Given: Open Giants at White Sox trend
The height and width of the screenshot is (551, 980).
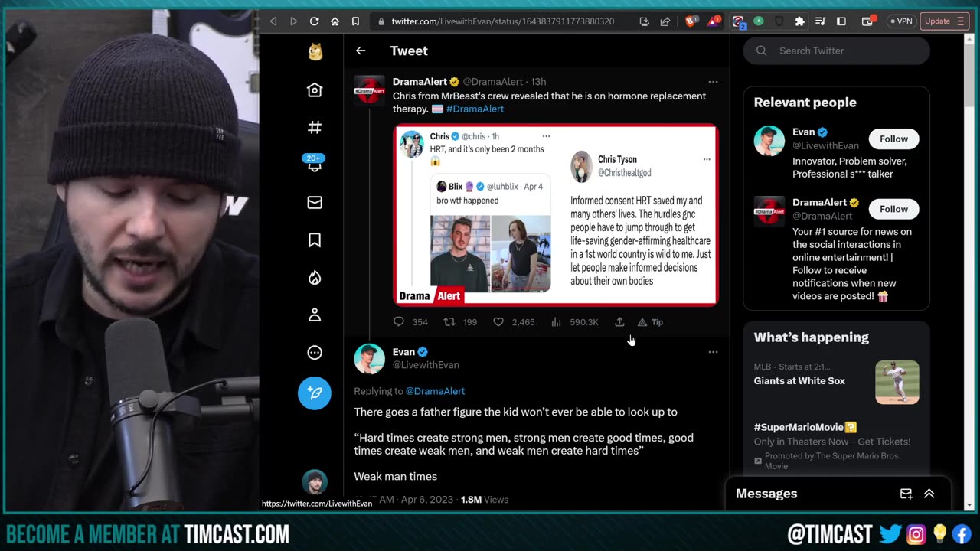Looking at the screenshot, I should point(799,380).
